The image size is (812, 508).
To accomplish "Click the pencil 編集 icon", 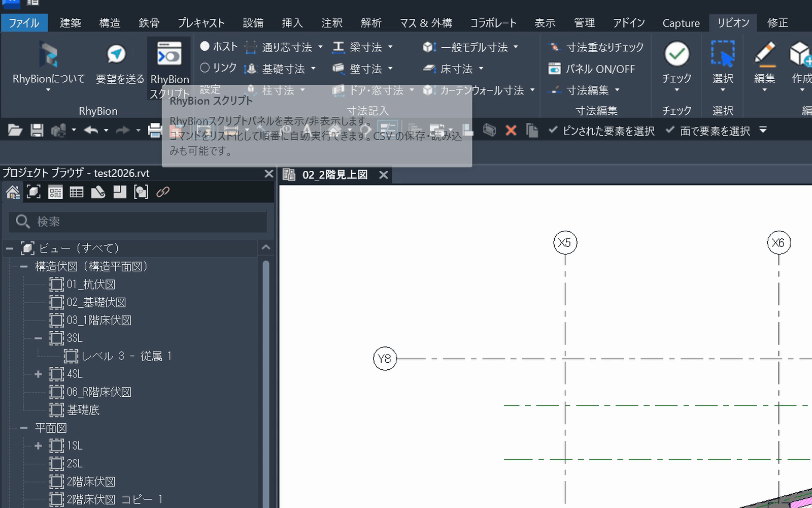I will (x=764, y=54).
